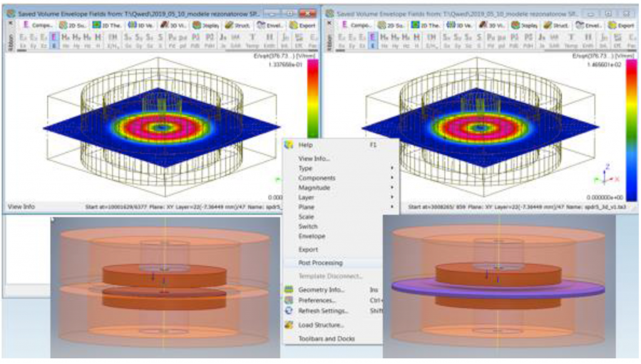Expand the Plane submenu arrow
Image resolution: width=641 pixels, height=364 pixels.
392,207
